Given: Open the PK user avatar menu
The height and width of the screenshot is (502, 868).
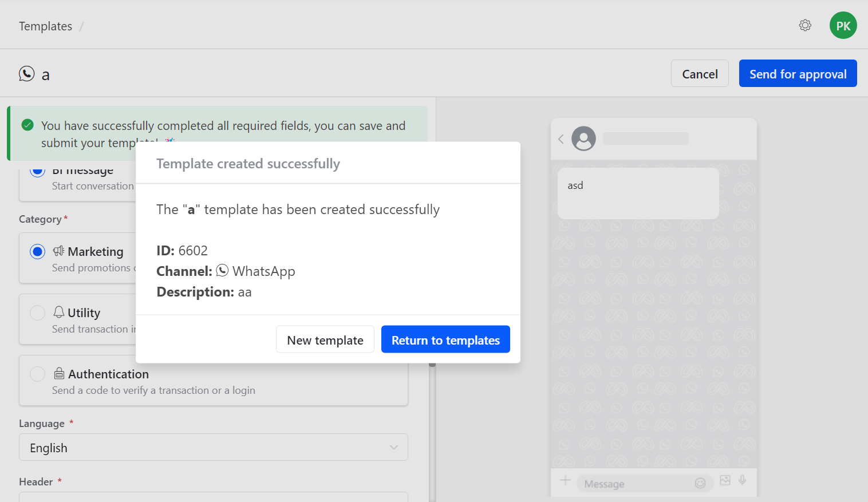Looking at the screenshot, I should coord(843,26).
